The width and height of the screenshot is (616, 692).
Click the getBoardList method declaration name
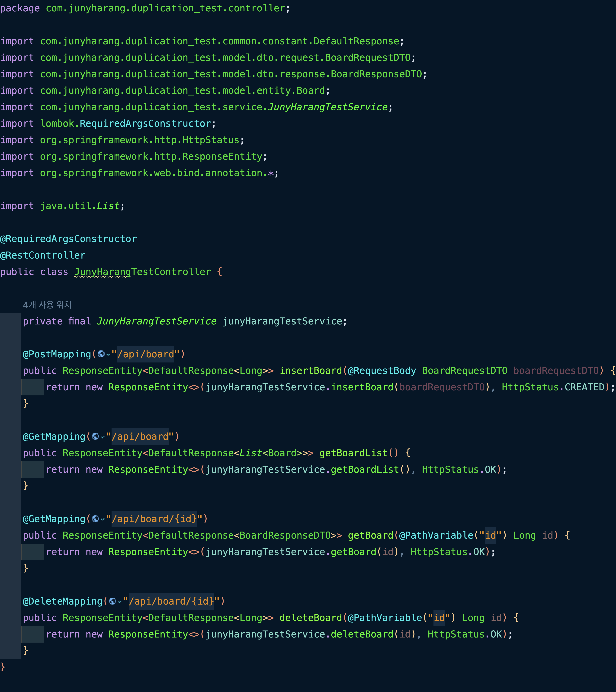point(353,453)
